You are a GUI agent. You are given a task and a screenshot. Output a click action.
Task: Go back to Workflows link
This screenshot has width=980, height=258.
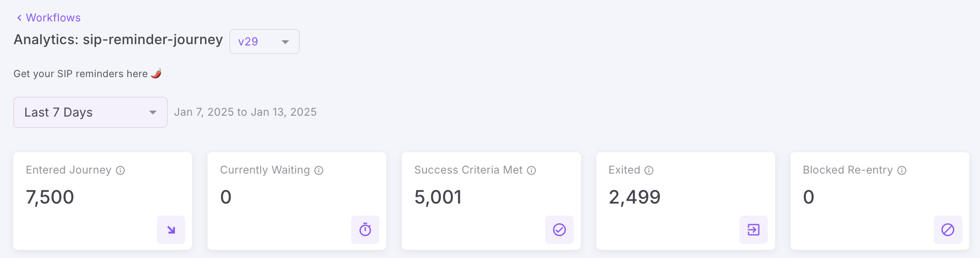pos(53,18)
